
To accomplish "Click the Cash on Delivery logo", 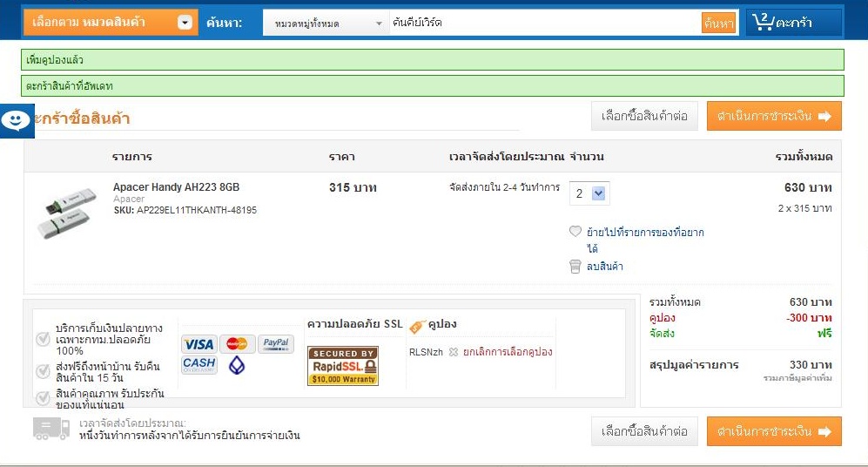I will click(x=198, y=364).
